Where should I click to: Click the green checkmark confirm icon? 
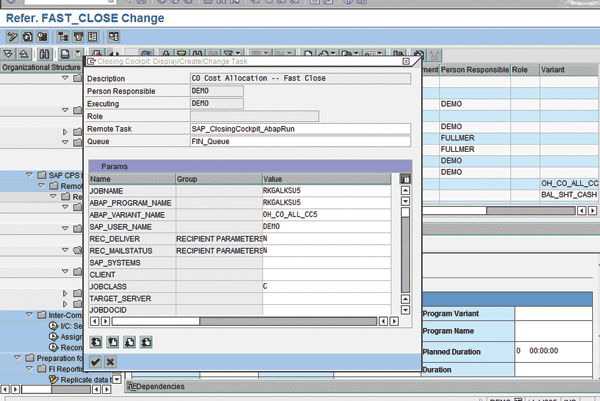click(x=95, y=361)
